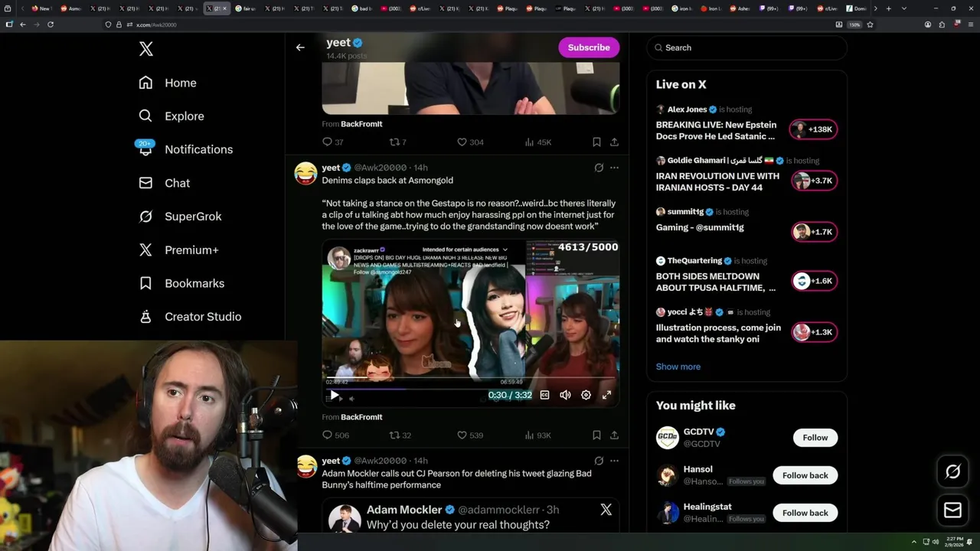Expand Intended for certain audiences dropdown in video
980x551 pixels.
[465, 249]
